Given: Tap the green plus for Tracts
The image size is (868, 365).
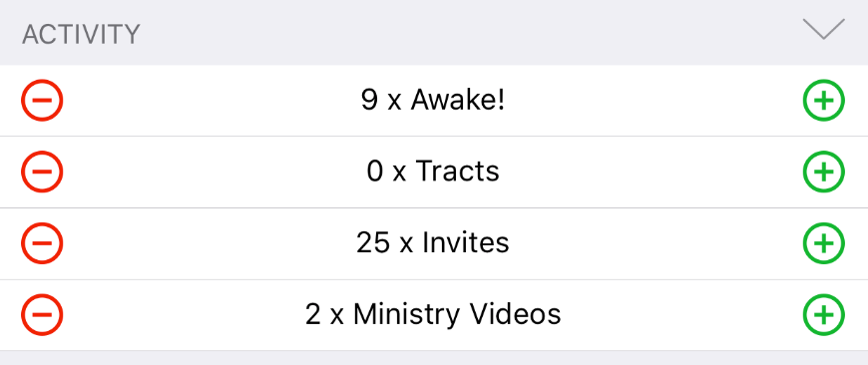Looking at the screenshot, I should coord(824,172).
